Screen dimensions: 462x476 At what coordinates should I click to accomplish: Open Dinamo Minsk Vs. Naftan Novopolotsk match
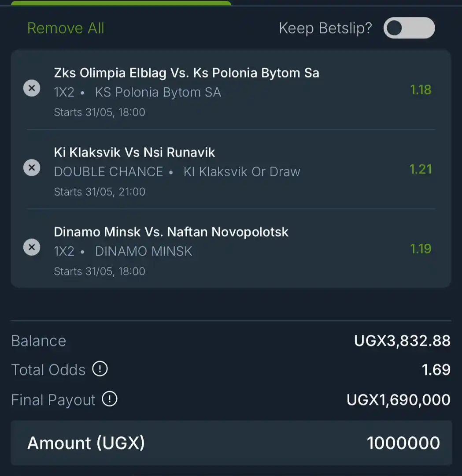click(x=171, y=232)
